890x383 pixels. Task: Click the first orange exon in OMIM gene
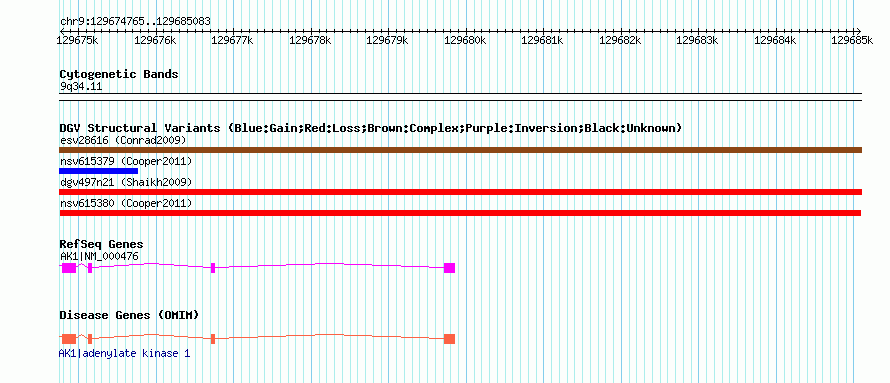69,339
